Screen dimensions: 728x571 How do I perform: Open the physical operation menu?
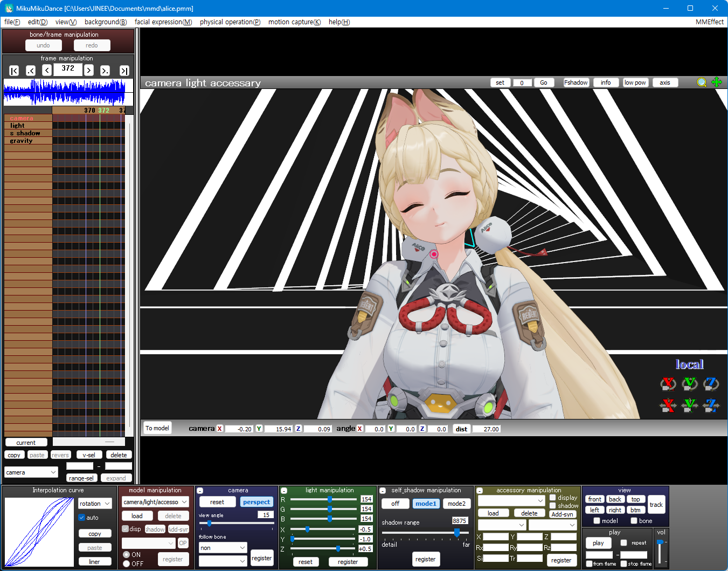(230, 22)
